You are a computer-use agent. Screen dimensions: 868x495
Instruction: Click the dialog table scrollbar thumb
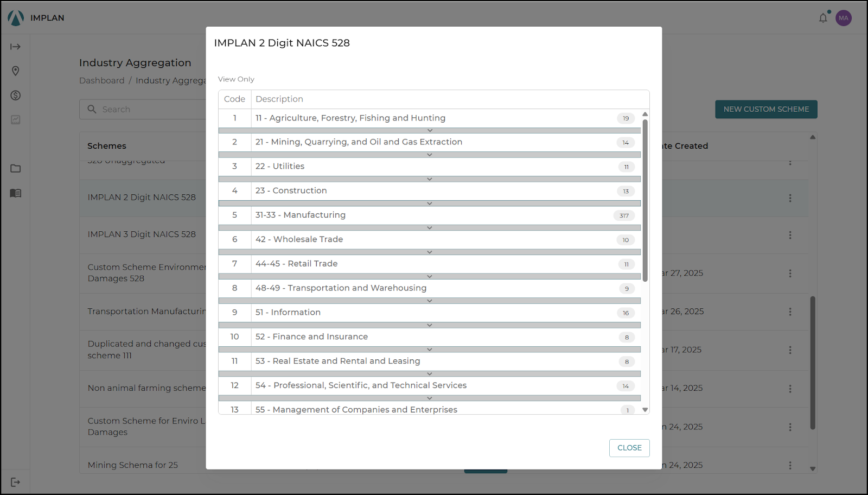(645, 200)
